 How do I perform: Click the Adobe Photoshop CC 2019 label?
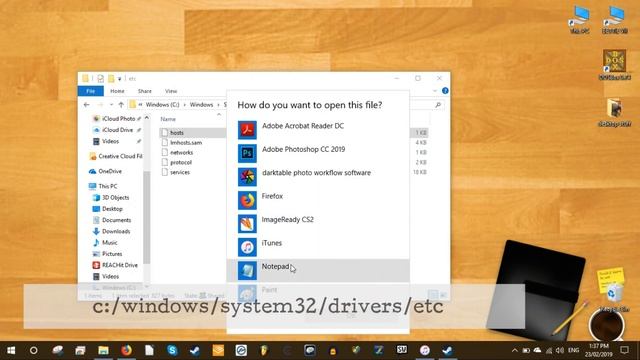(x=303, y=149)
